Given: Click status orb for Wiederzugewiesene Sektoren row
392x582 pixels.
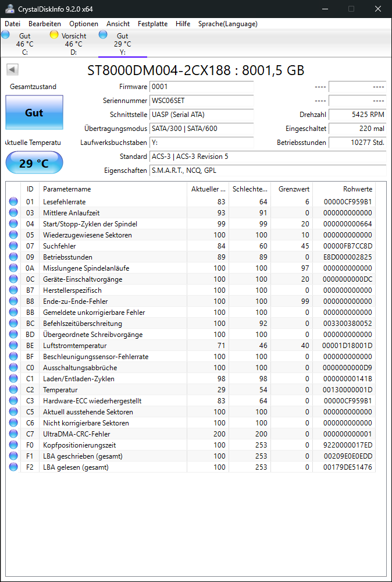Looking at the screenshot, I should click(x=13, y=235).
